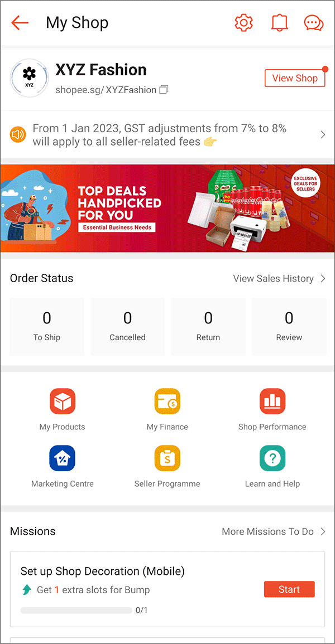Image resolution: width=335 pixels, height=644 pixels.
Task: Open Marketing Centre
Action: click(63, 466)
